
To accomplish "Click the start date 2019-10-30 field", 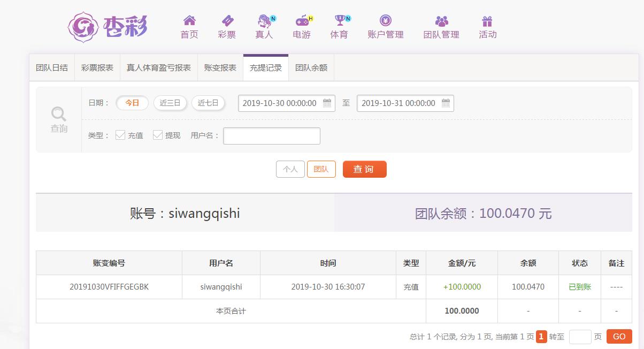I will coord(287,103).
